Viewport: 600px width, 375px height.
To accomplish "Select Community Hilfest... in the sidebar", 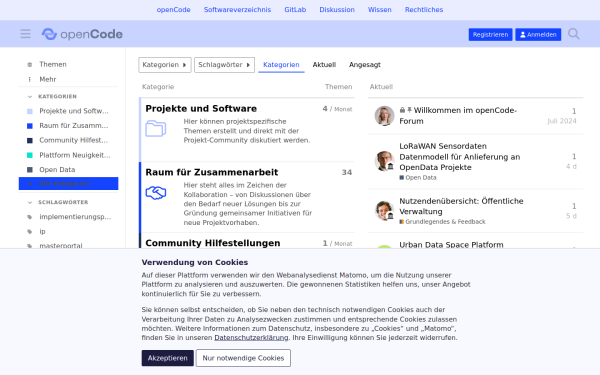I will point(68,140).
